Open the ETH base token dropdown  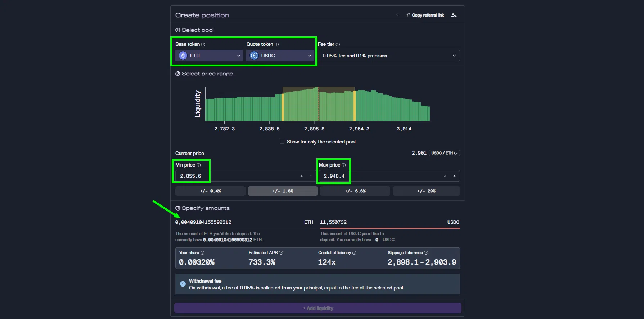pos(209,56)
